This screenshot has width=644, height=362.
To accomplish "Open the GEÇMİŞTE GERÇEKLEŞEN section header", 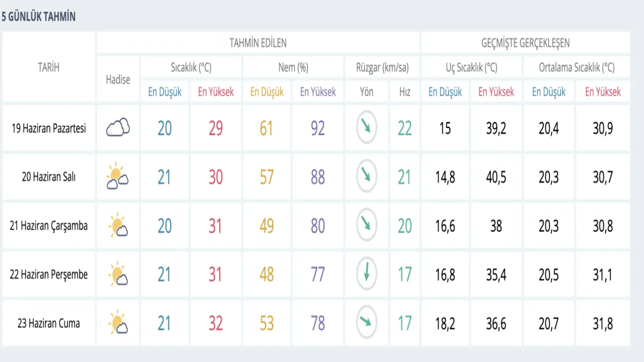I will tap(525, 43).
